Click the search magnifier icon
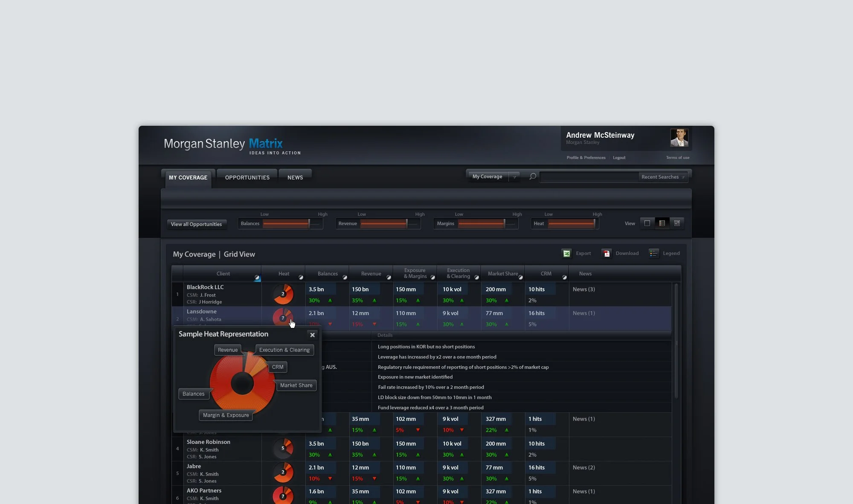 (x=533, y=177)
